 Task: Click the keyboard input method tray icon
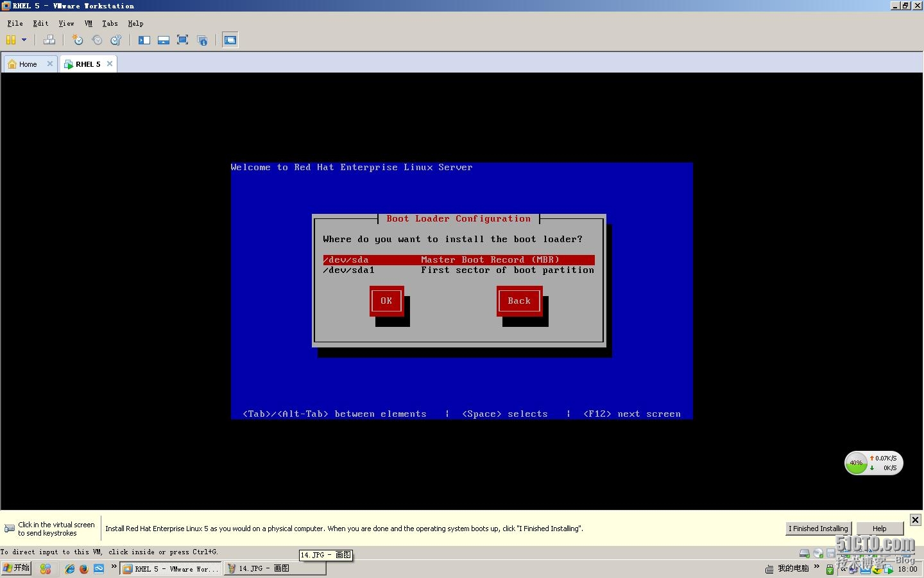(769, 569)
